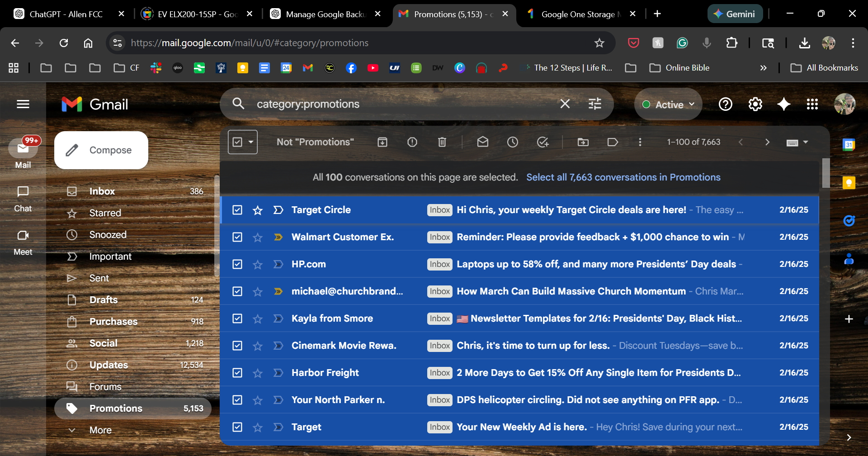The image size is (868, 456).
Task: Click the Mark as read envelope icon
Action: [482, 142]
